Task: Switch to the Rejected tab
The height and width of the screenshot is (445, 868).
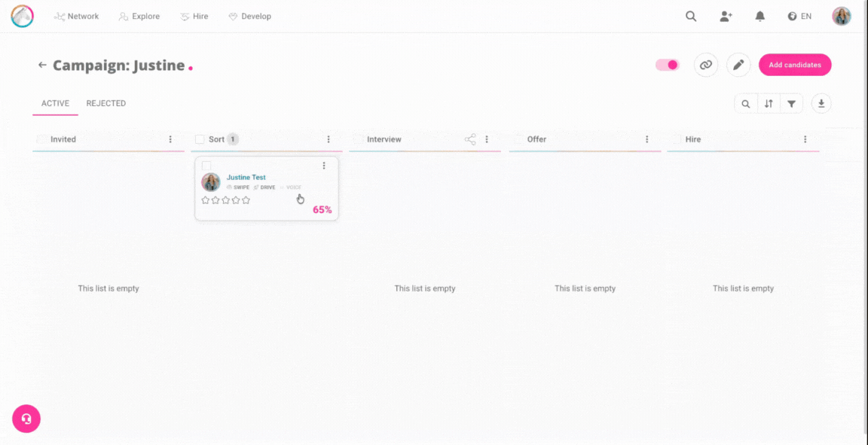Action: point(105,103)
